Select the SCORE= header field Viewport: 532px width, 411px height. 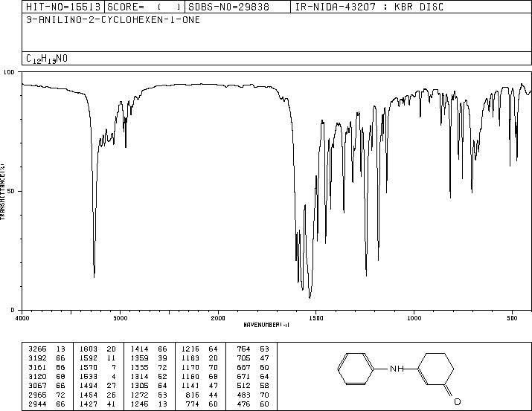click(144, 7)
